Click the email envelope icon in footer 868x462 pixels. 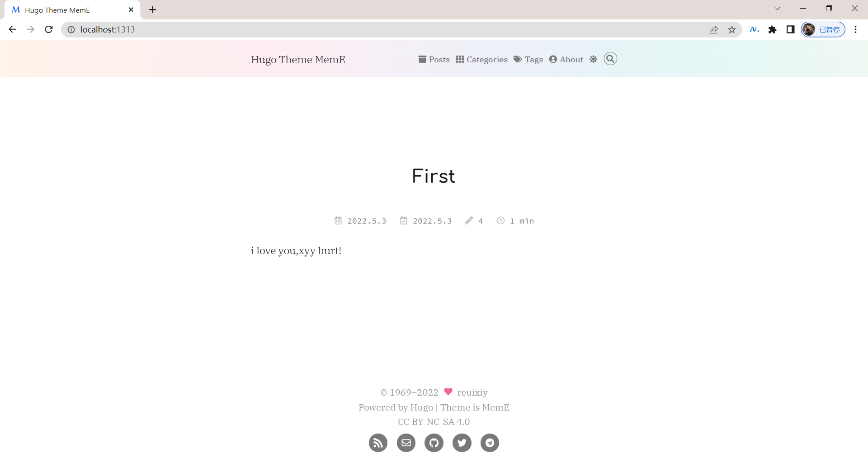406,443
